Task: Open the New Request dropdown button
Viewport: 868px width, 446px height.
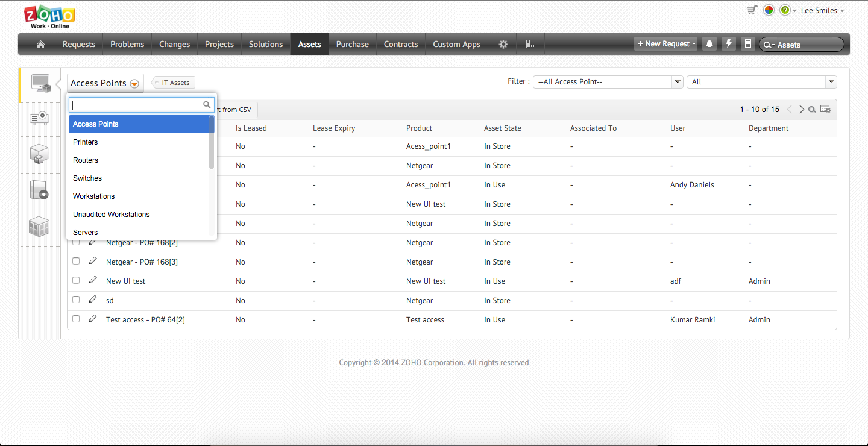Action: (x=666, y=44)
